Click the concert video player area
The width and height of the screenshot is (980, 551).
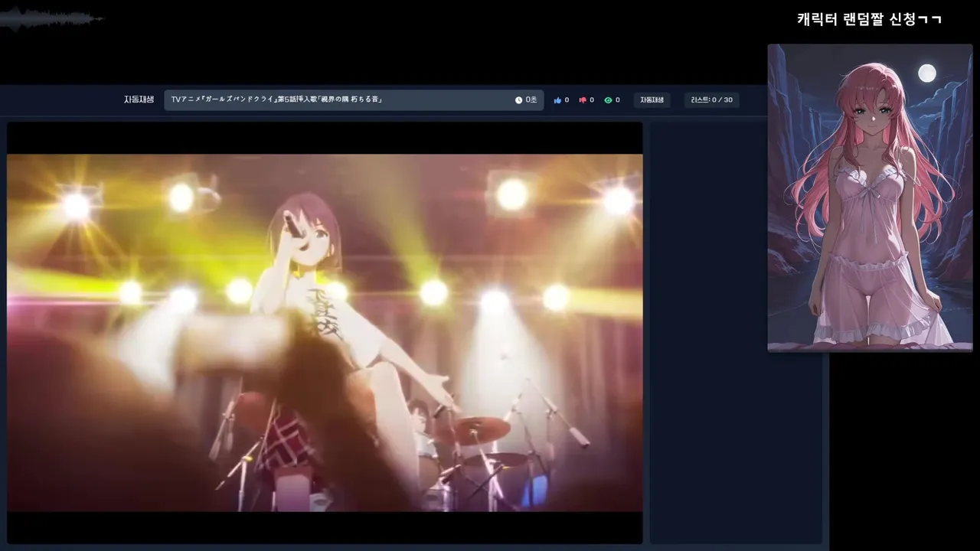pyautogui.click(x=325, y=333)
